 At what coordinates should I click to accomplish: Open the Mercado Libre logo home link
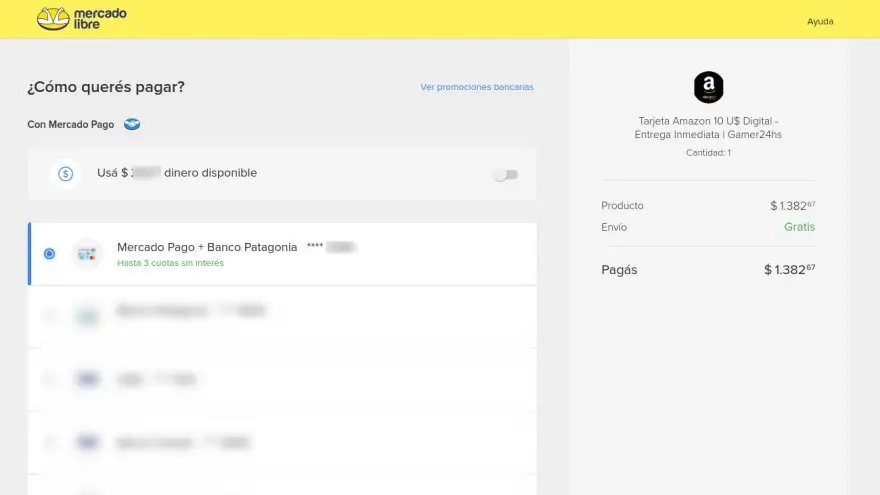82,19
